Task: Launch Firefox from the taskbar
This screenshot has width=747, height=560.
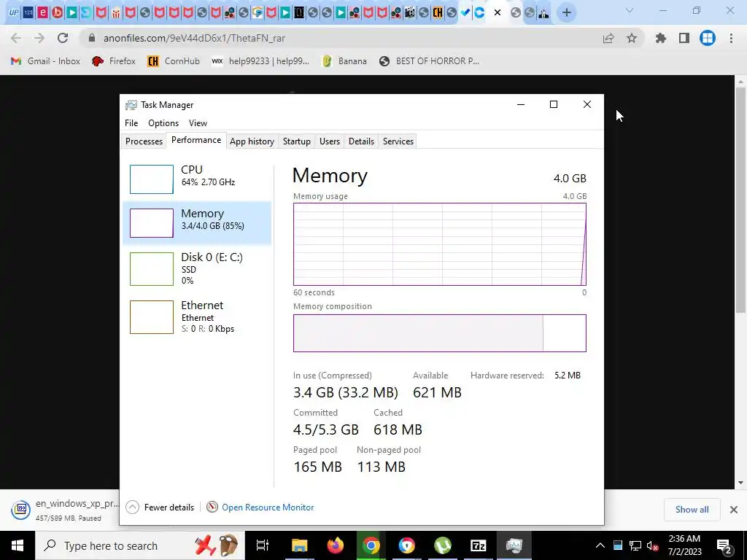Action: coord(336,545)
